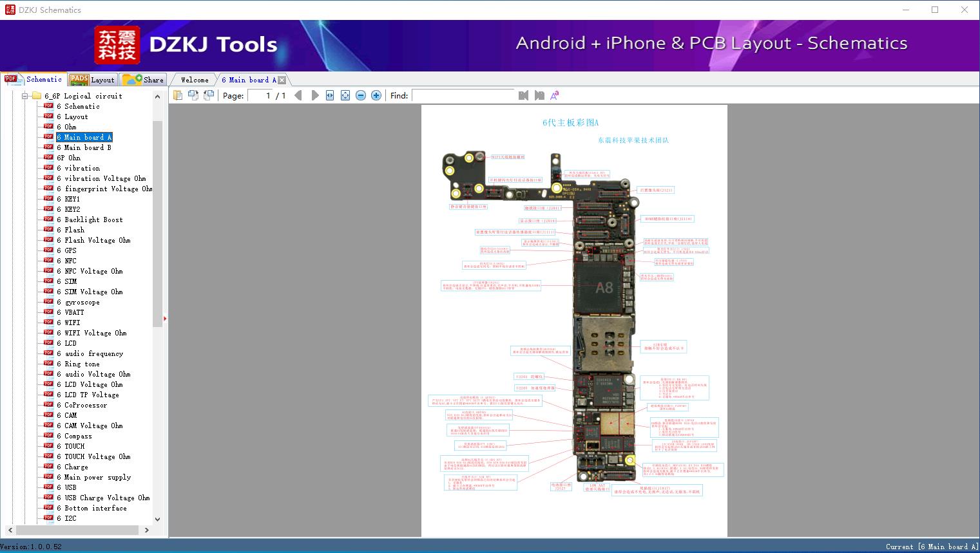
Task: Click the PDF icon beside 6 LCD
Action: pos(48,343)
